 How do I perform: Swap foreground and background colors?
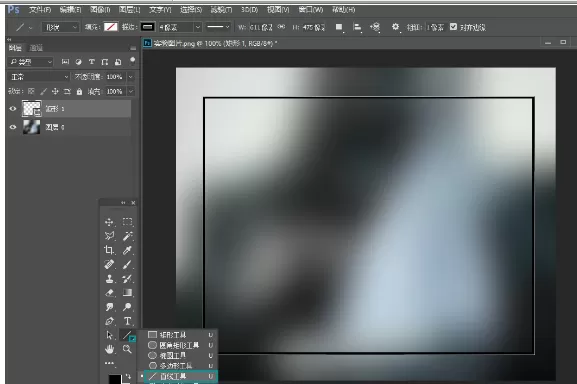click(128, 376)
